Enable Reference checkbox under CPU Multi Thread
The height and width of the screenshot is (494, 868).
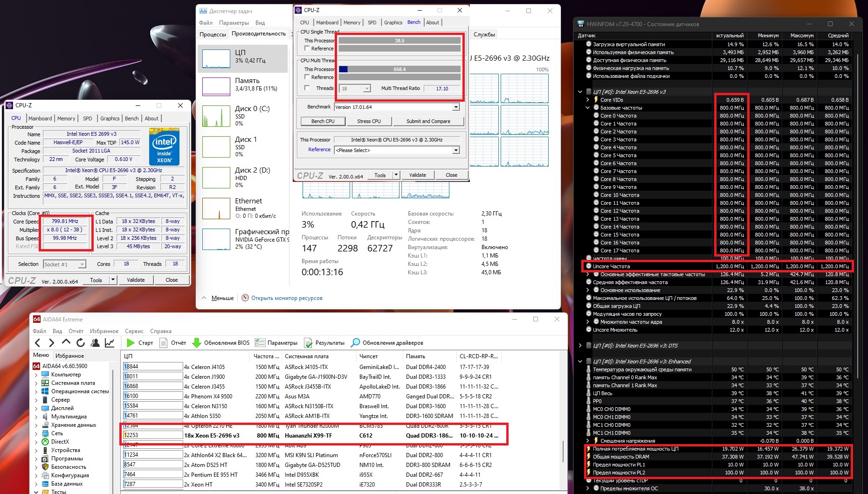pyautogui.click(x=307, y=77)
